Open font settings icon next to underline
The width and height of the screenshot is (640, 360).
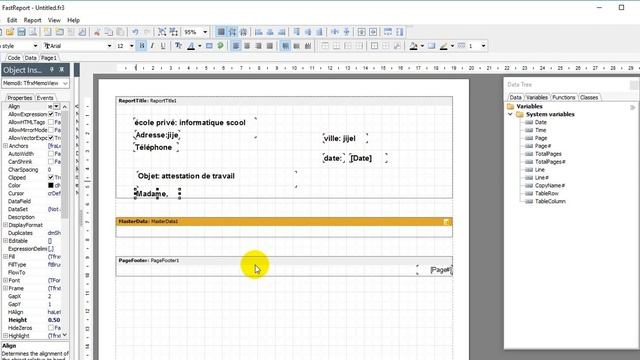click(x=178, y=46)
